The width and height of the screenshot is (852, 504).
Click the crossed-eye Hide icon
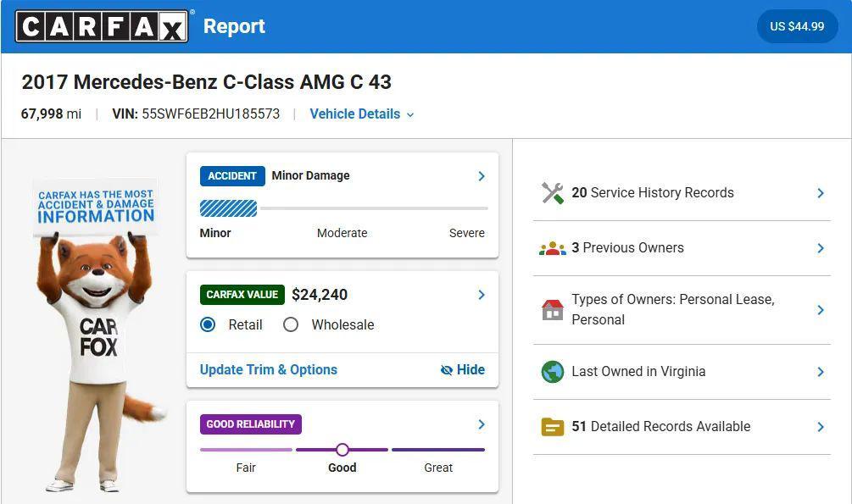(447, 370)
